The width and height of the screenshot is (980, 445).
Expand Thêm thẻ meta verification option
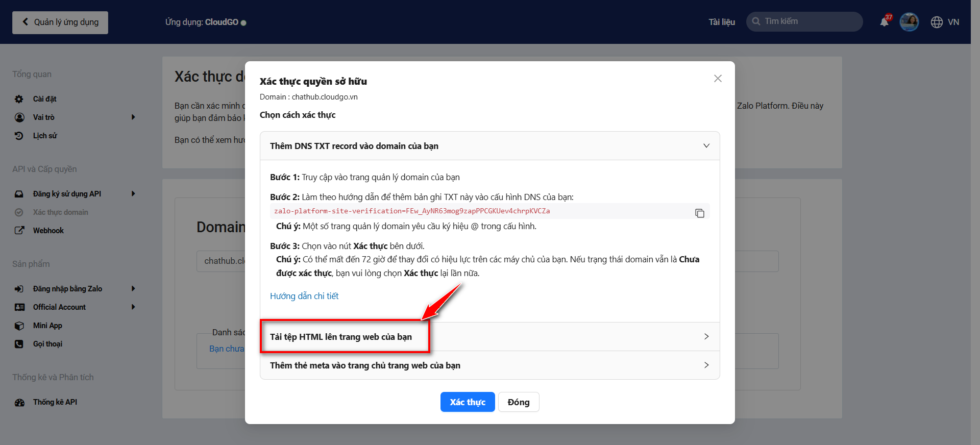click(x=490, y=365)
